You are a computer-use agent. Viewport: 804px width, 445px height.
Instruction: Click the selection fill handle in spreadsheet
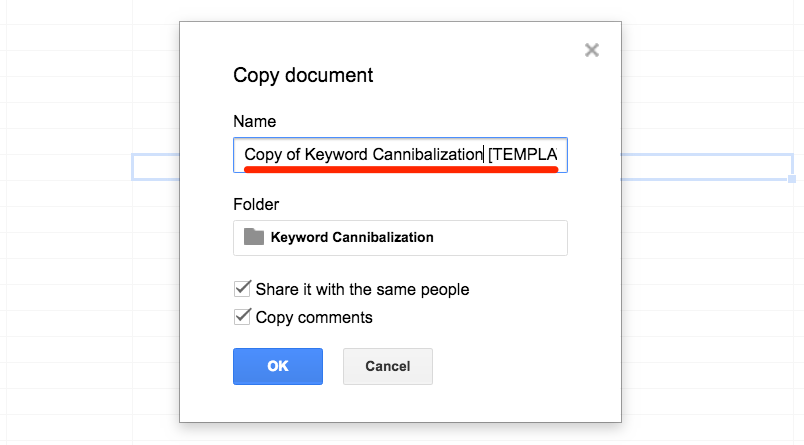[792, 179]
